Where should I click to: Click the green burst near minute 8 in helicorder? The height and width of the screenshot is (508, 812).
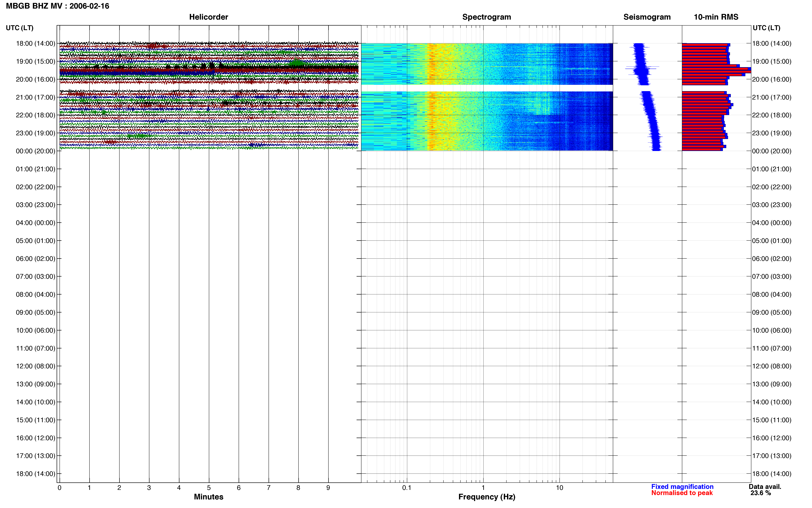[296, 62]
